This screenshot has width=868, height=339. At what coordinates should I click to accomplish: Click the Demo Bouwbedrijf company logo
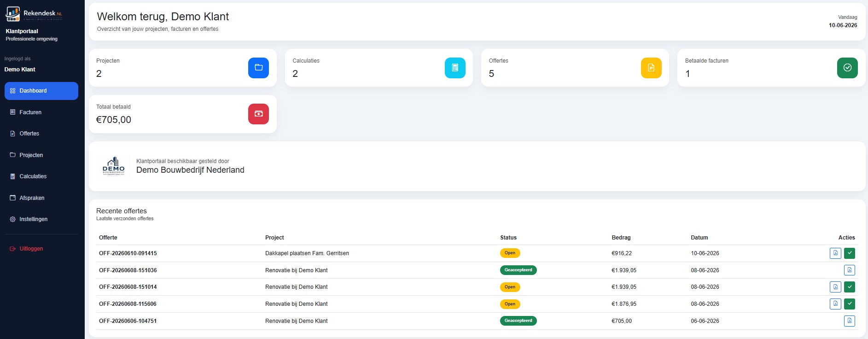[x=114, y=166]
